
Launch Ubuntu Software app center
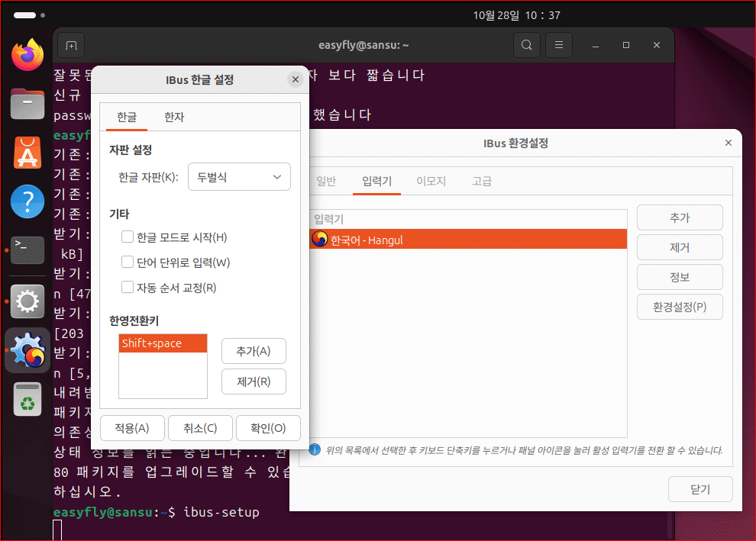(27, 153)
